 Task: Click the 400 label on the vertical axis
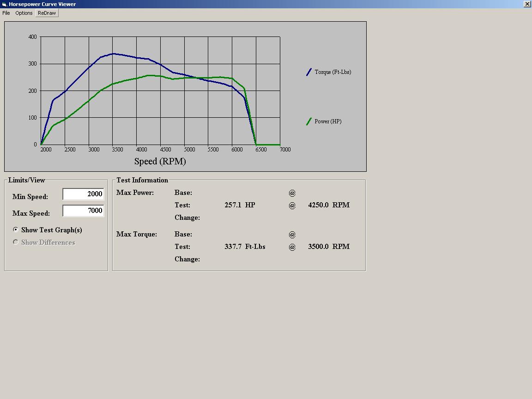[32, 37]
